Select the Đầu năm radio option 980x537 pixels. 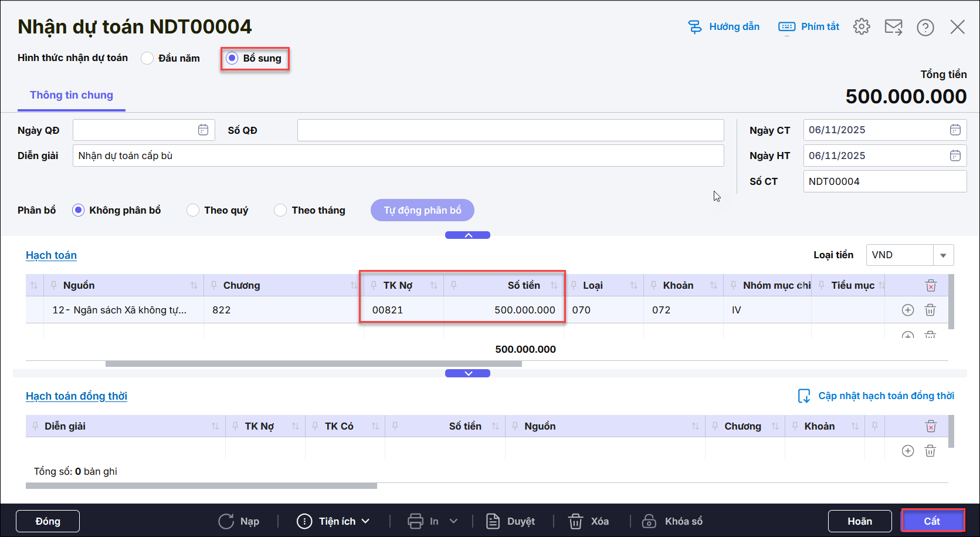pos(148,58)
